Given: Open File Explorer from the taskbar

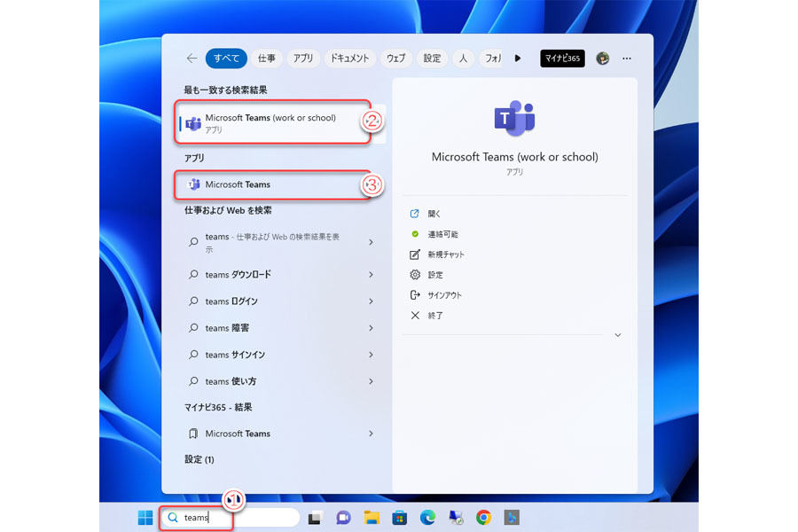Looking at the screenshot, I should (x=372, y=518).
